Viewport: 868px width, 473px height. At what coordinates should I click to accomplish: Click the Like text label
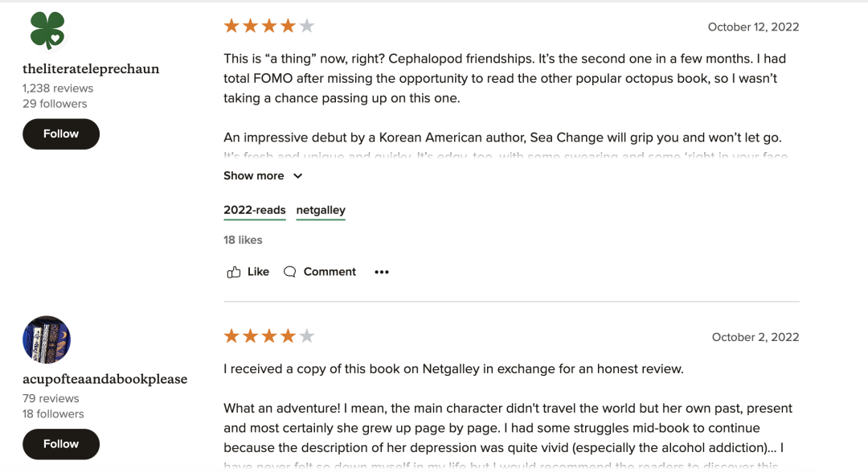[259, 272]
